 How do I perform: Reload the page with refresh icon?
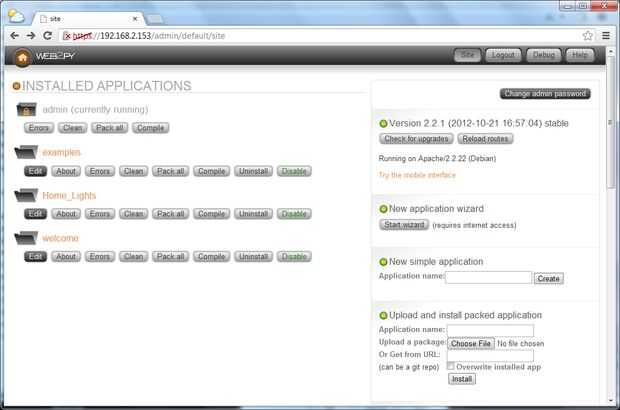click(x=47, y=36)
